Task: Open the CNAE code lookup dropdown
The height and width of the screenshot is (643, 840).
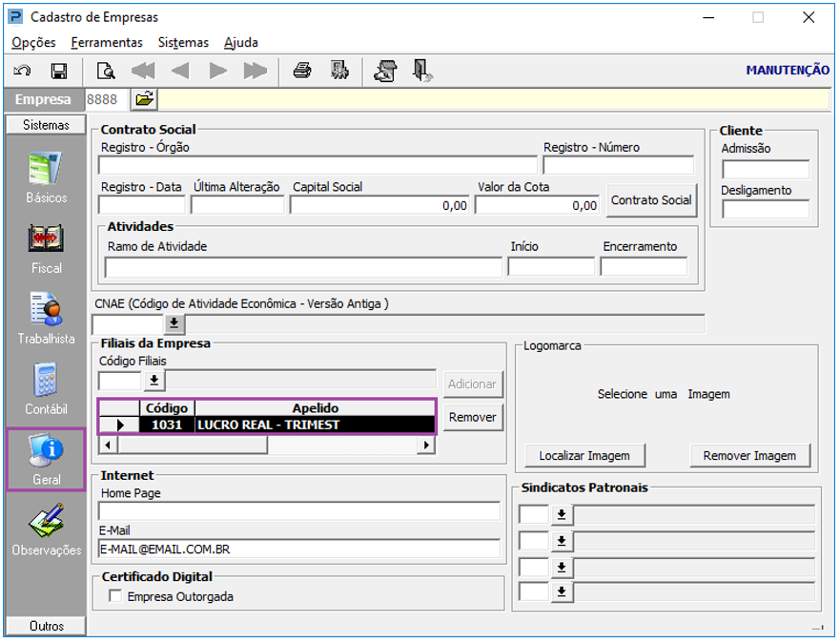Action: pos(174,323)
